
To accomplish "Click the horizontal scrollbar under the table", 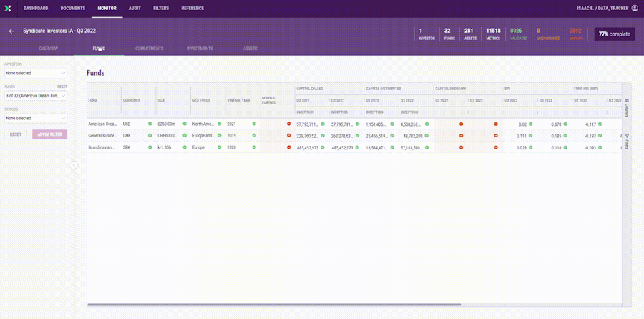I will click(274, 305).
